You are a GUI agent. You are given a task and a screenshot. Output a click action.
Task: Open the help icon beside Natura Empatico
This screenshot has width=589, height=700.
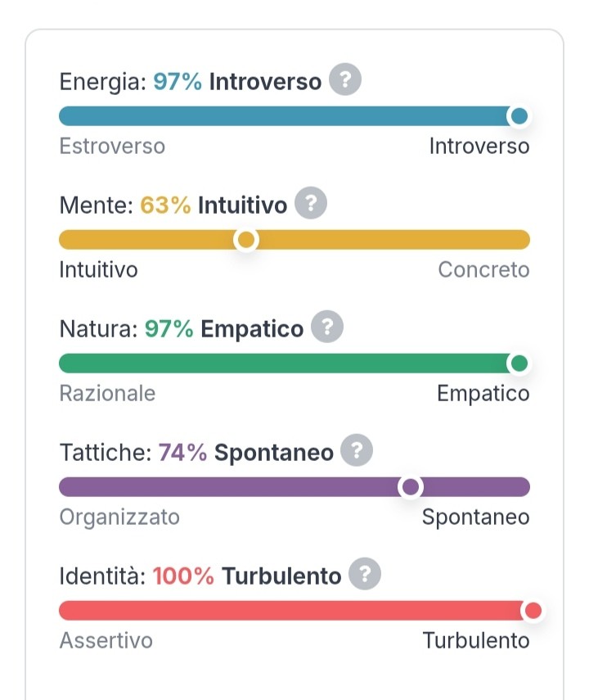[x=327, y=327]
